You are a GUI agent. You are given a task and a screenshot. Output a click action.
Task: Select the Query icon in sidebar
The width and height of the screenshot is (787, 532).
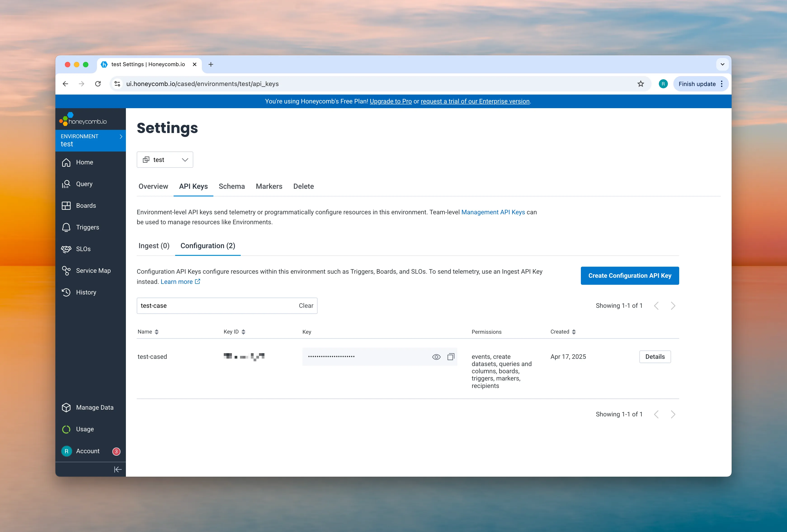(x=66, y=184)
